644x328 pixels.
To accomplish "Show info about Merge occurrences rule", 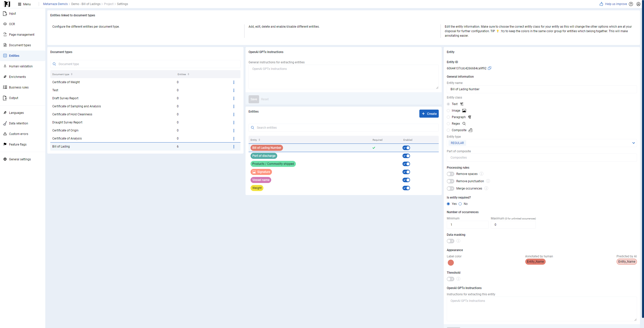I will pos(486,188).
